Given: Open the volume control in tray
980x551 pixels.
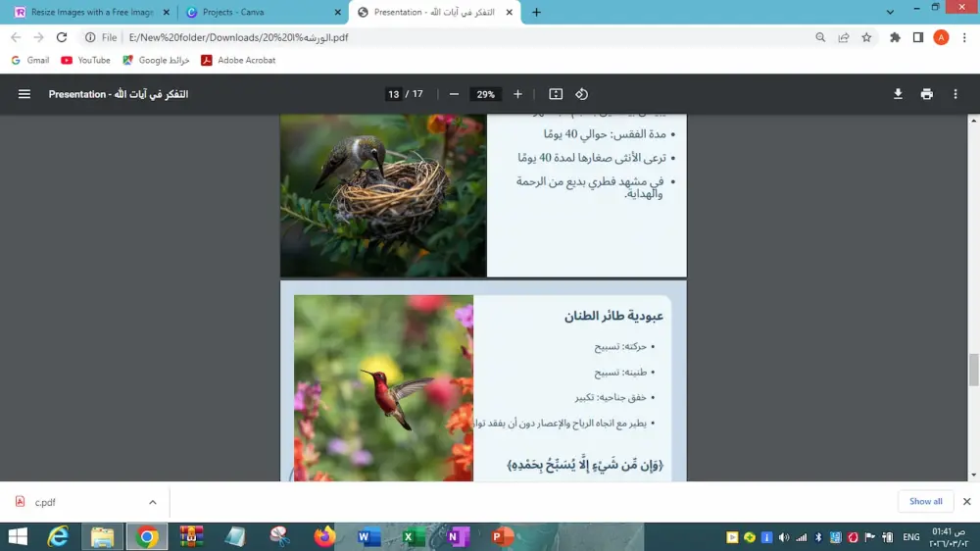Looking at the screenshot, I should click(x=784, y=537).
